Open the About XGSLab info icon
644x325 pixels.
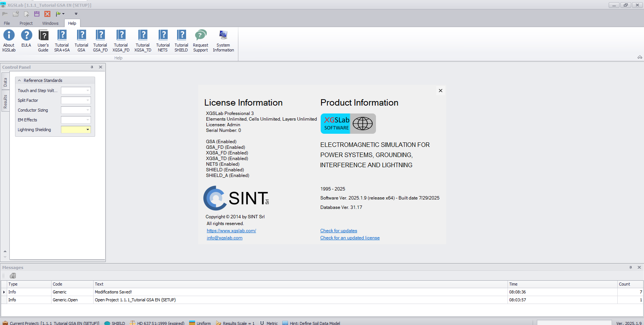[x=9, y=41]
